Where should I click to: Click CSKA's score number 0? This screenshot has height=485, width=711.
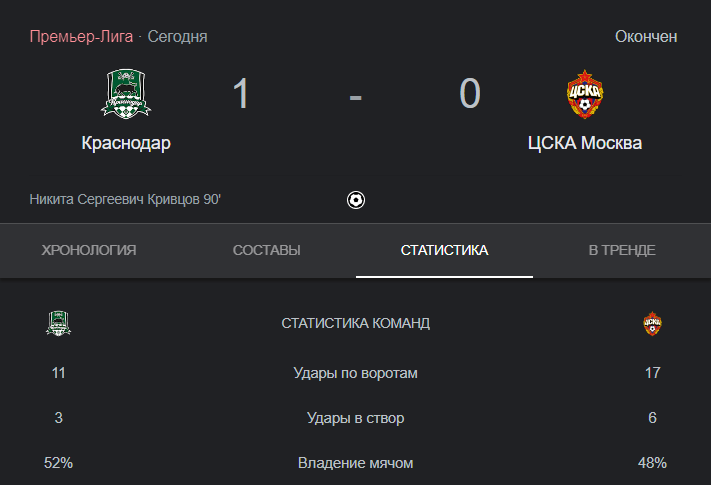(x=470, y=93)
